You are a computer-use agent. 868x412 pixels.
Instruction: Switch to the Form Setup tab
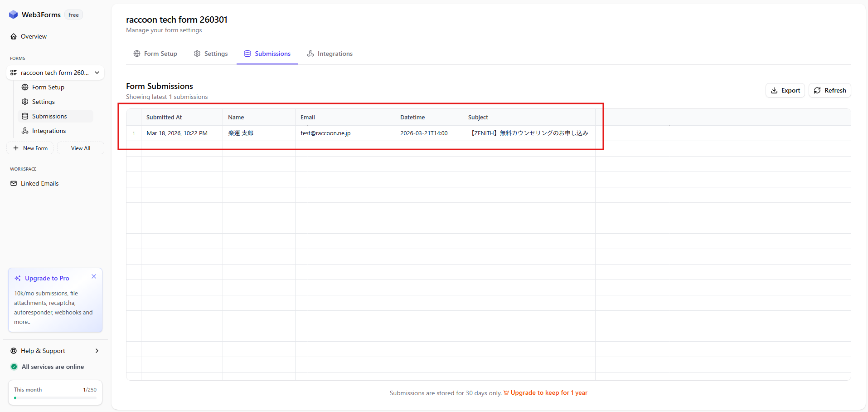click(155, 54)
